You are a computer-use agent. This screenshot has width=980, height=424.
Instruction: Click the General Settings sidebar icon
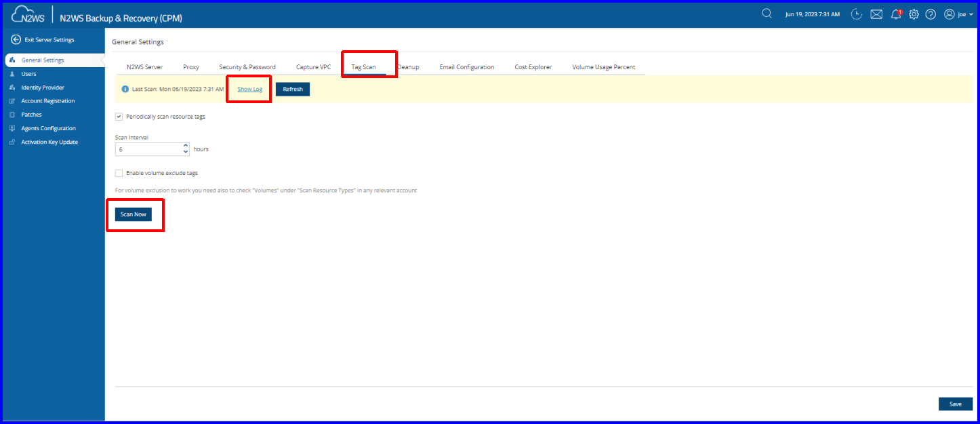(12, 60)
